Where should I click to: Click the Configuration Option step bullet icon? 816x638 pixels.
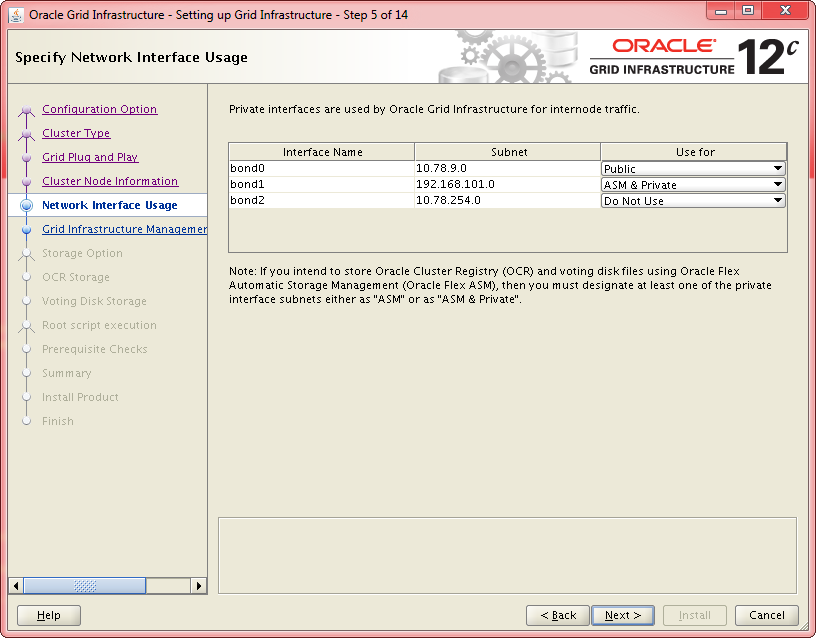pyautogui.click(x=27, y=110)
